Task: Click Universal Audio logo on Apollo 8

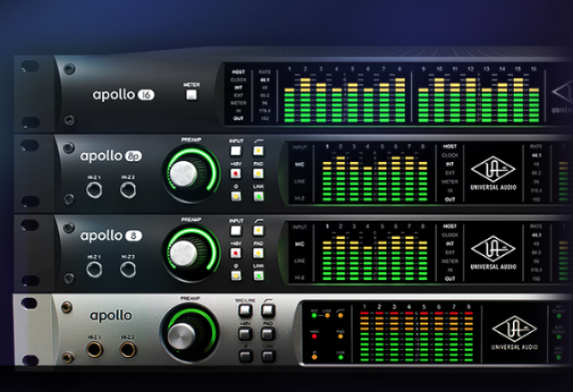Action: click(x=493, y=252)
